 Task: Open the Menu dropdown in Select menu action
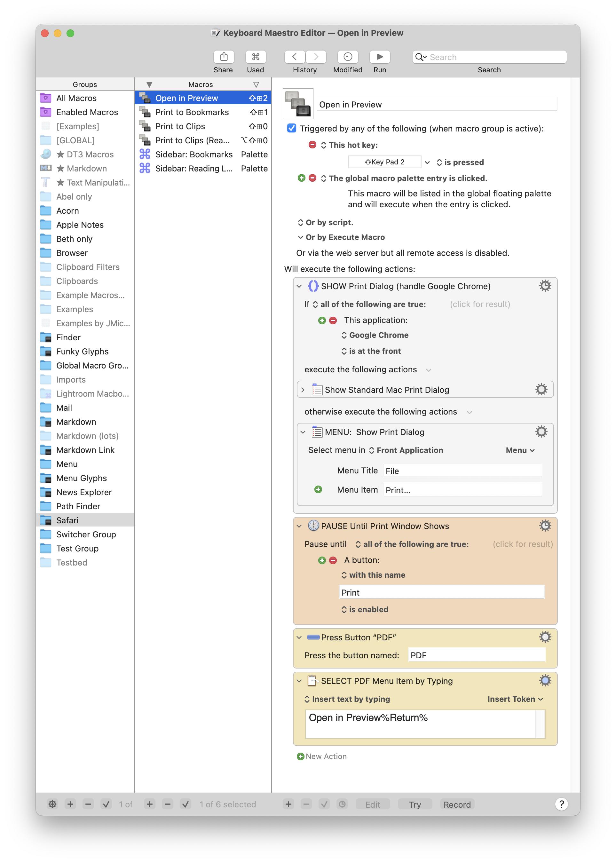coord(520,450)
